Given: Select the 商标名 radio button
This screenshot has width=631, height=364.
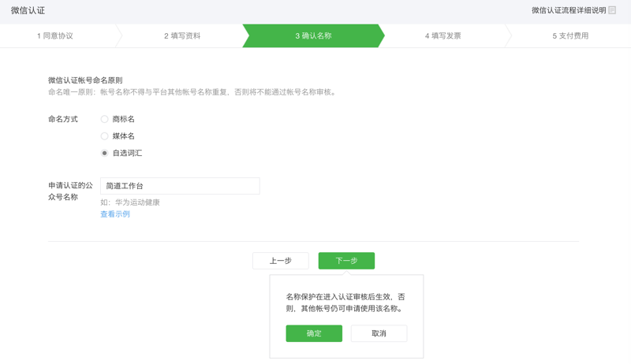Looking at the screenshot, I should 104,119.
